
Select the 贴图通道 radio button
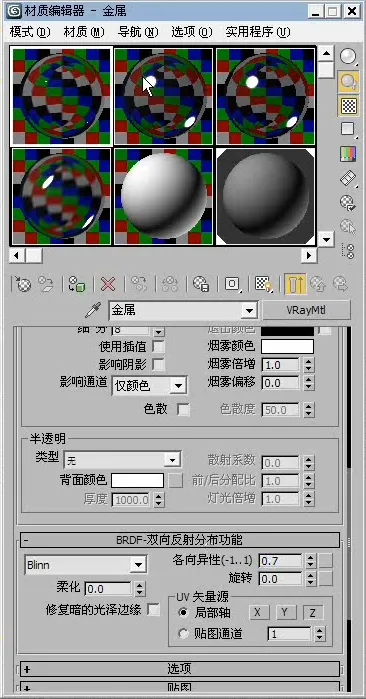tap(183, 633)
